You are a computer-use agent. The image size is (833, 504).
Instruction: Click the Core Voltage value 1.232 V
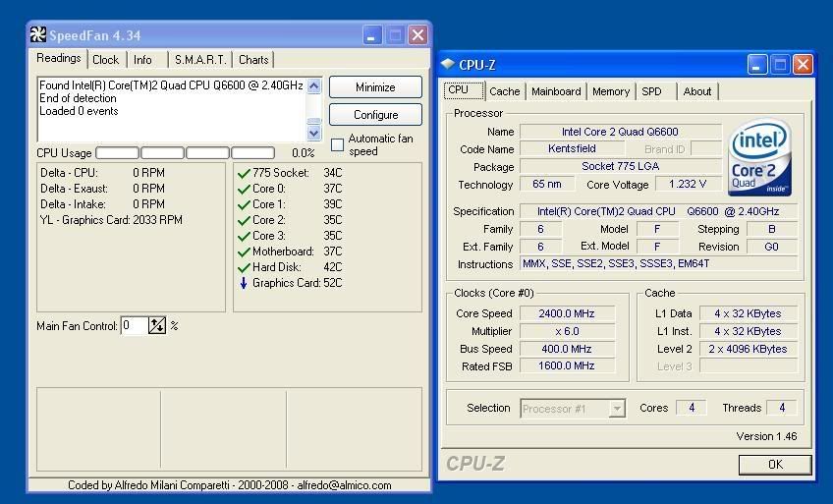point(688,184)
